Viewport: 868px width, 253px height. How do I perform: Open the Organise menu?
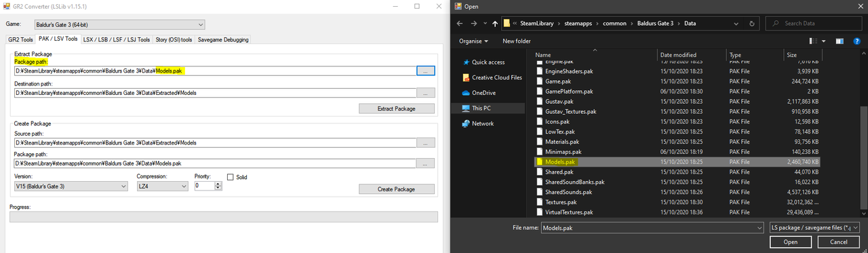point(473,41)
